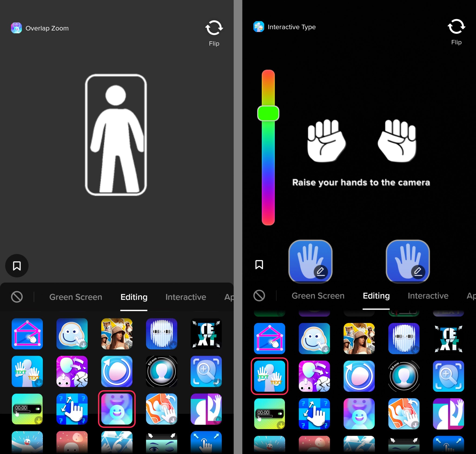Click the countdown timer overlay icon
Viewport: 476px width, 454px height.
(23, 408)
